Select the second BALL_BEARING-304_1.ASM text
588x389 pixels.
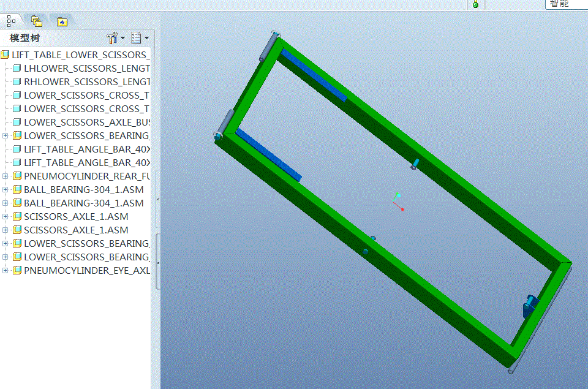[x=84, y=203]
